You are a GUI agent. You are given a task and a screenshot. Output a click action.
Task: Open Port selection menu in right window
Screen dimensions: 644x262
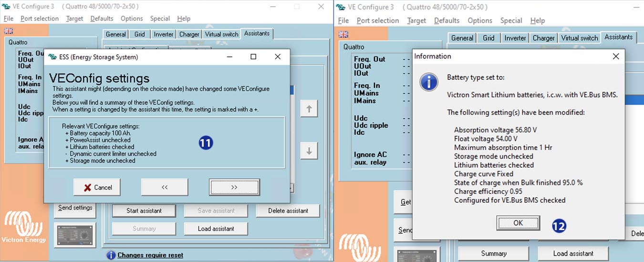click(378, 20)
